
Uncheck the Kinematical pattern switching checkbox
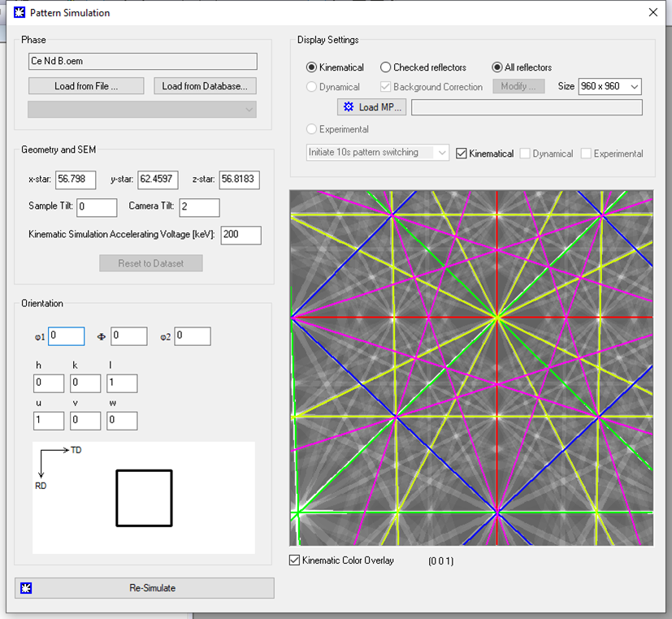tap(461, 153)
